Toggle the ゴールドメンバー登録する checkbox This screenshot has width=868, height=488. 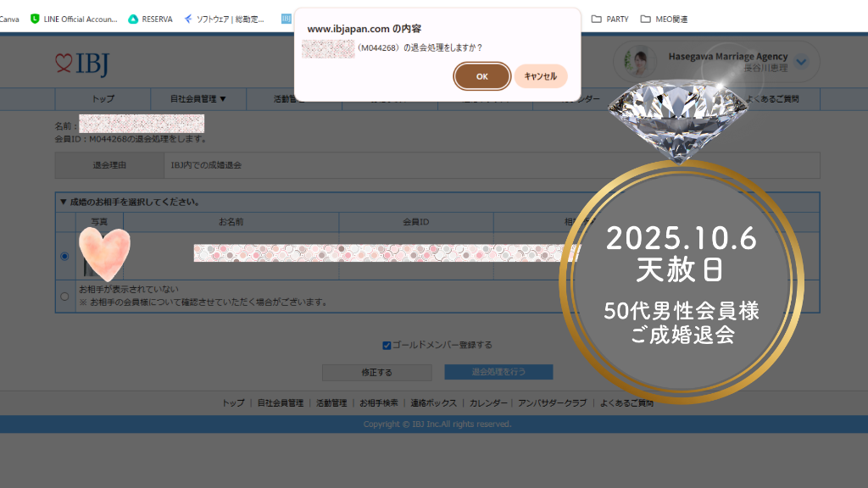click(387, 345)
